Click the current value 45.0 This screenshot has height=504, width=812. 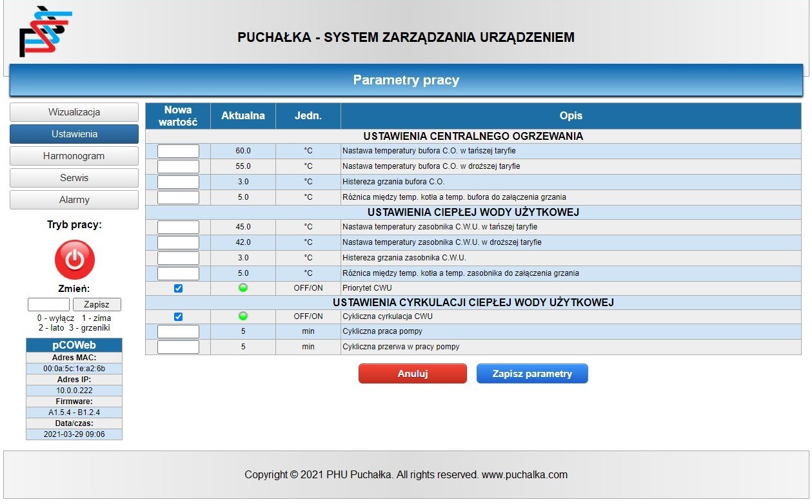coord(243,227)
